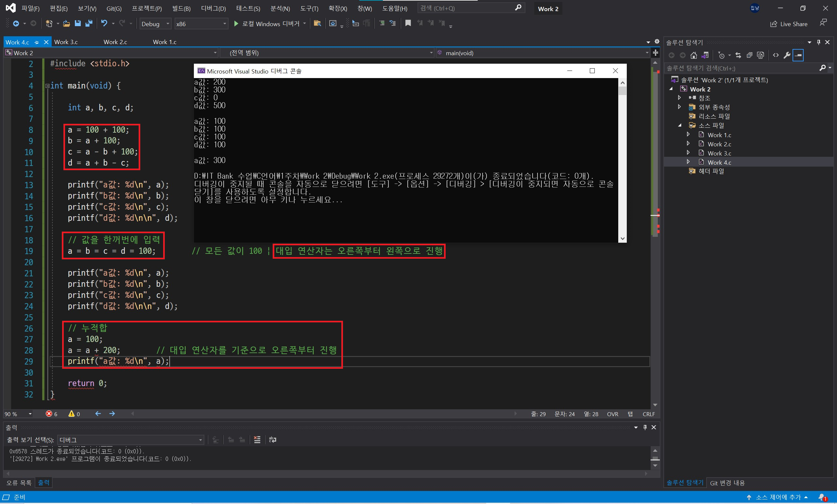The height and width of the screenshot is (504, 837).
Task: Toggle bookmark using the bookmark icon
Action: (x=408, y=23)
